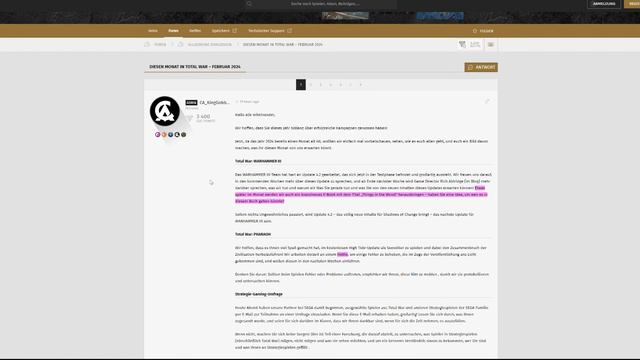Click heading Total War: WARHAMMER III
This screenshot has width=640, height=360.
point(258,161)
